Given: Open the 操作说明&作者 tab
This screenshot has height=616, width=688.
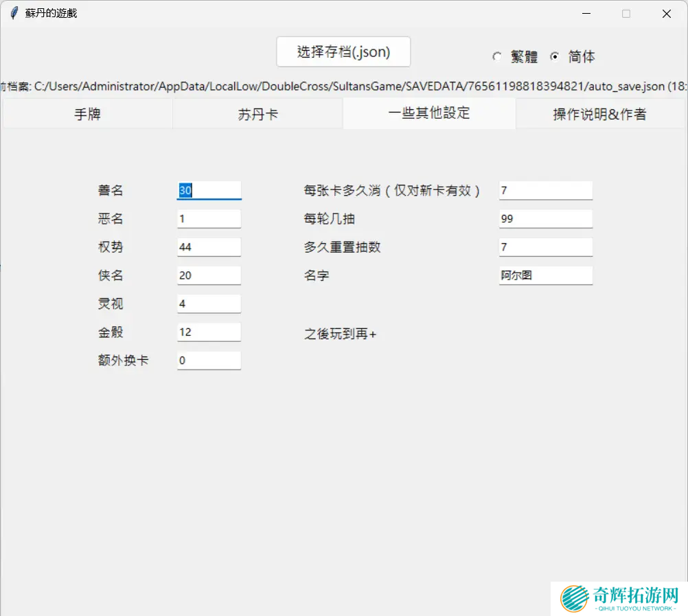Looking at the screenshot, I should point(599,114).
